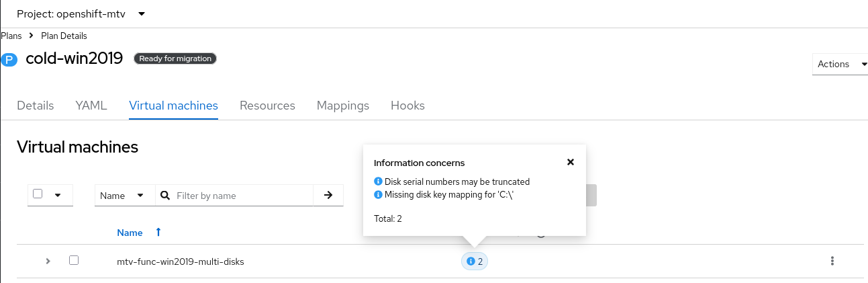The height and width of the screenshot is (283, 868).
Task: Open the bulk select dropdown caret
Action: [58, 195]
